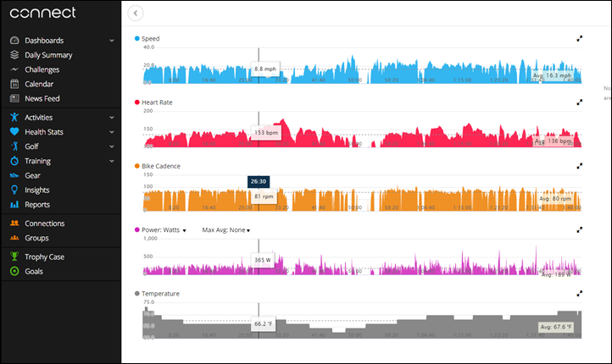This screenshot has height=364, width=612.
Task: Click the Insights lightbulb icon
Action: [14, 190]
